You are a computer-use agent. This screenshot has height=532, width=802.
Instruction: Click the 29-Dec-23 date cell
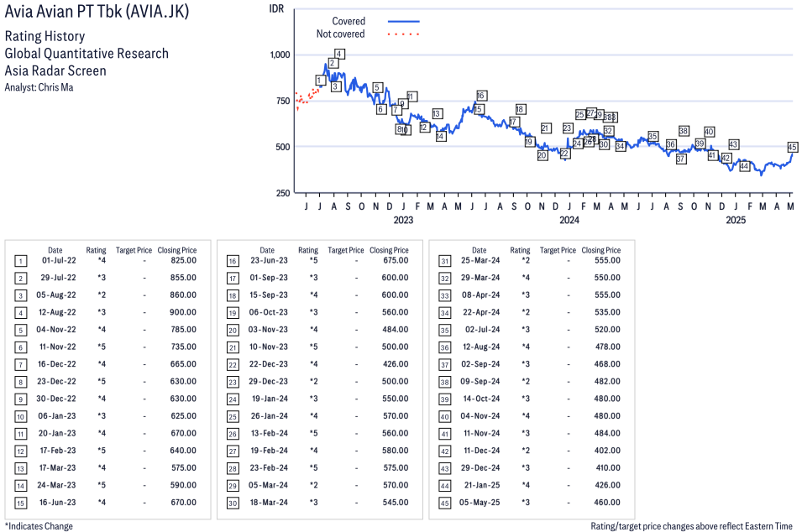coord(269,382)
